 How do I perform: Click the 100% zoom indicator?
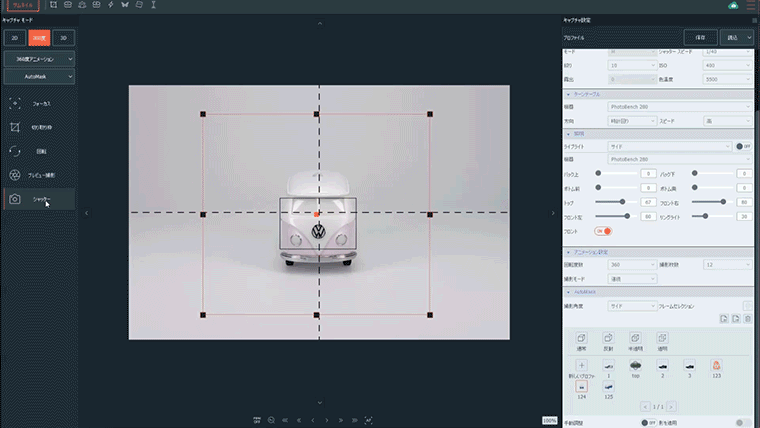click(x=550, y=420)
